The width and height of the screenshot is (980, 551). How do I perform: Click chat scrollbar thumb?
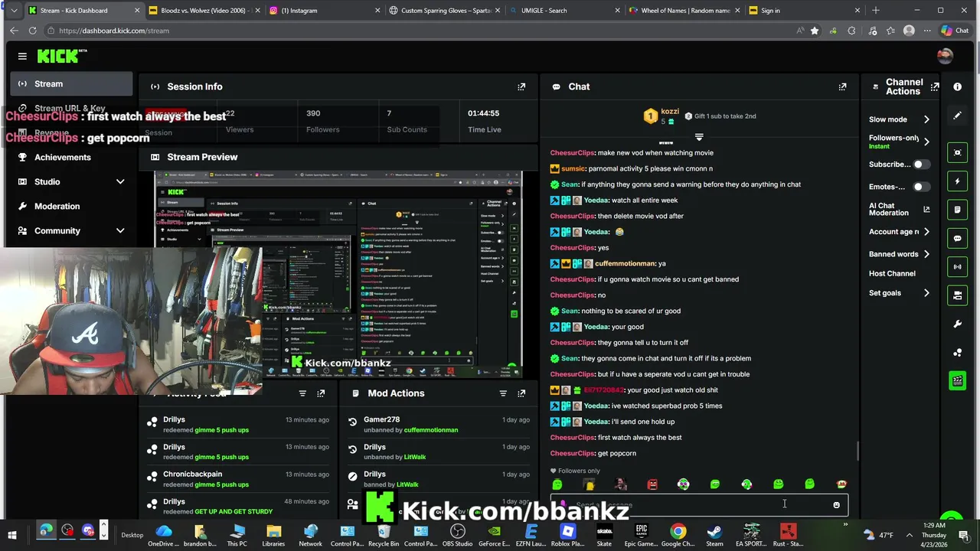(857, 452)
